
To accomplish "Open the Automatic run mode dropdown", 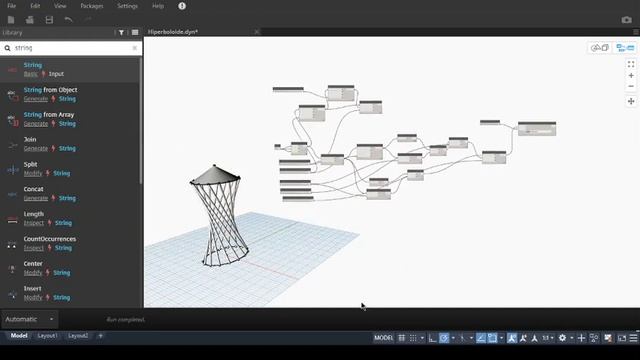I will tap(29, 320).
